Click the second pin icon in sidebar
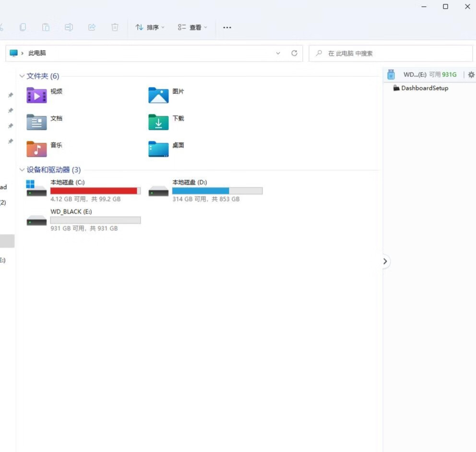 11,110
